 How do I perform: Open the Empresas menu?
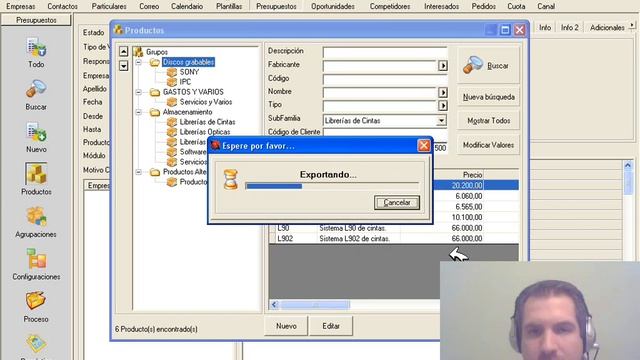21,6
